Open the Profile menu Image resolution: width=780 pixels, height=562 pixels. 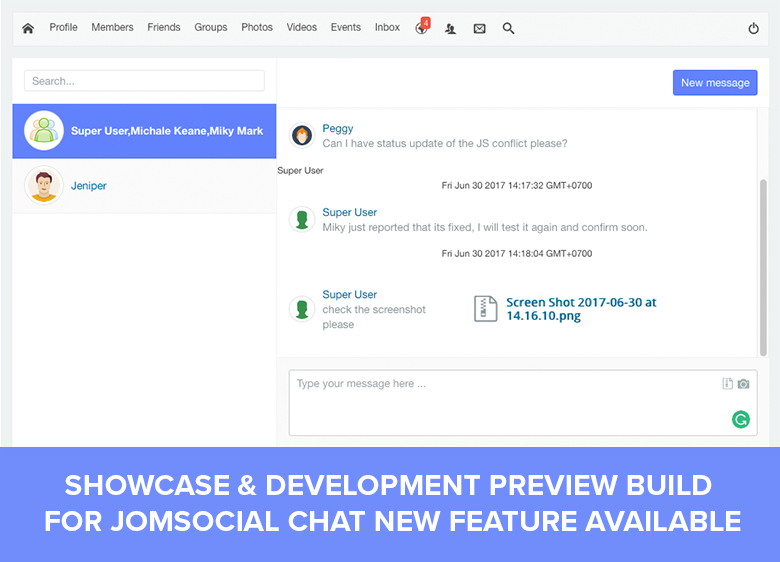(x=63, y=27)
